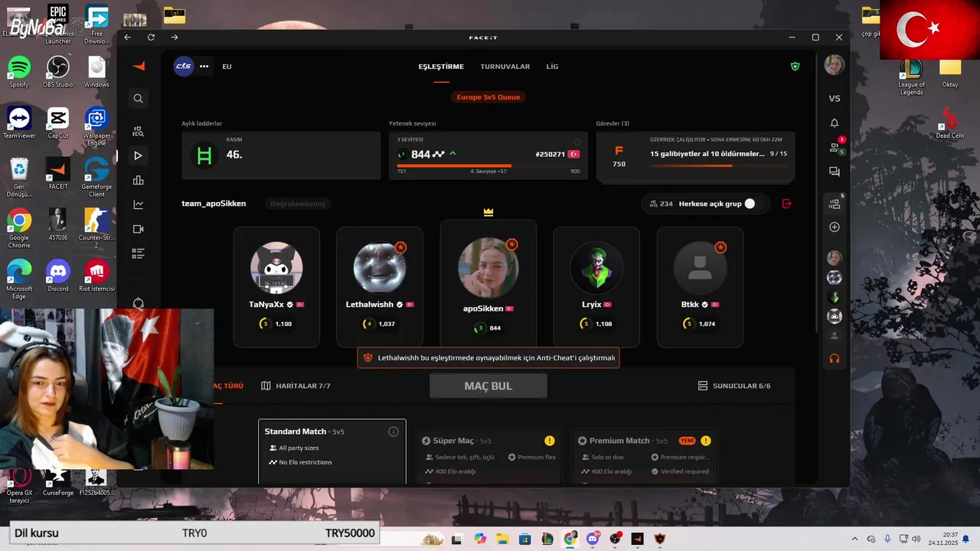Open Spotify desktop shortcut

point(19,71)
